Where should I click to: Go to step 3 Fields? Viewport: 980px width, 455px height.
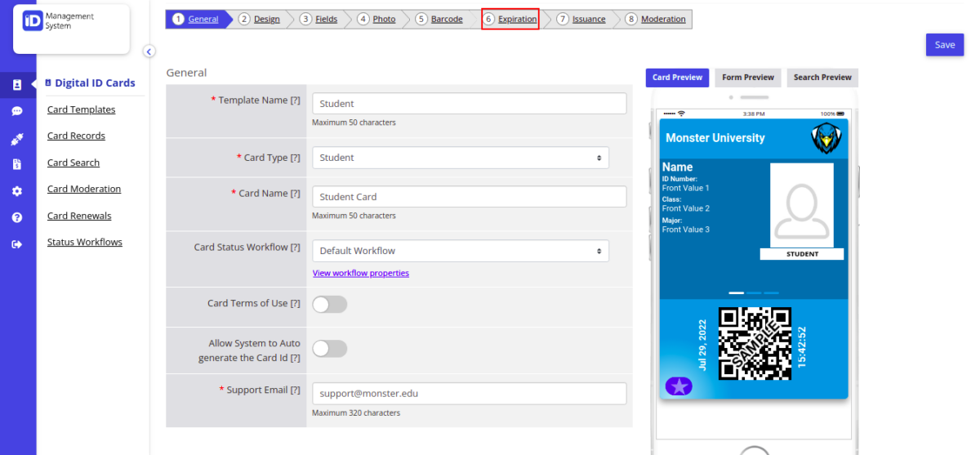point(319,19)
